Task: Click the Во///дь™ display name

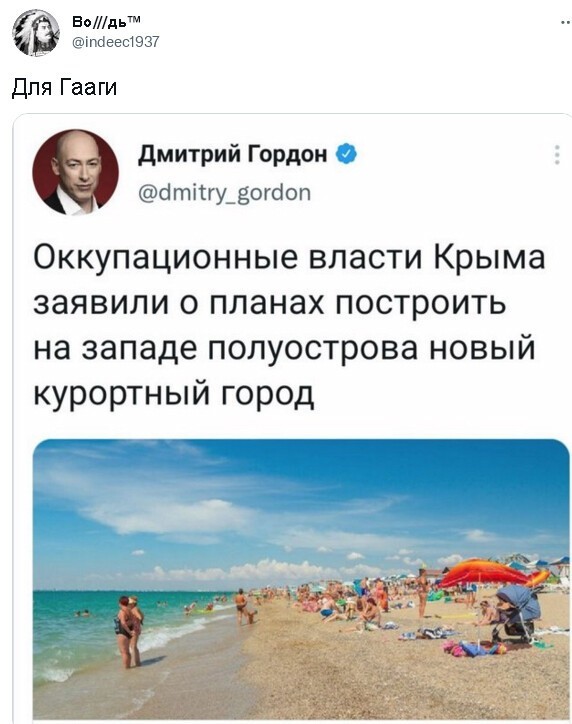Action: click(107, 22)
